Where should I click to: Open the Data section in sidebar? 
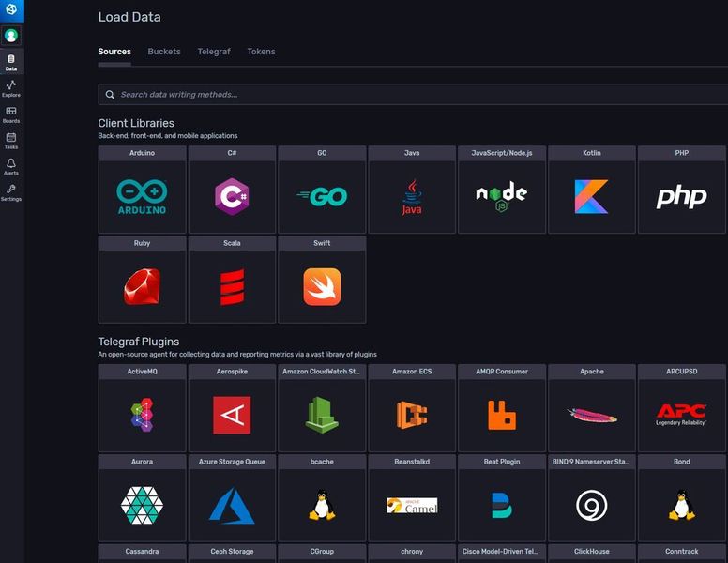11,62
